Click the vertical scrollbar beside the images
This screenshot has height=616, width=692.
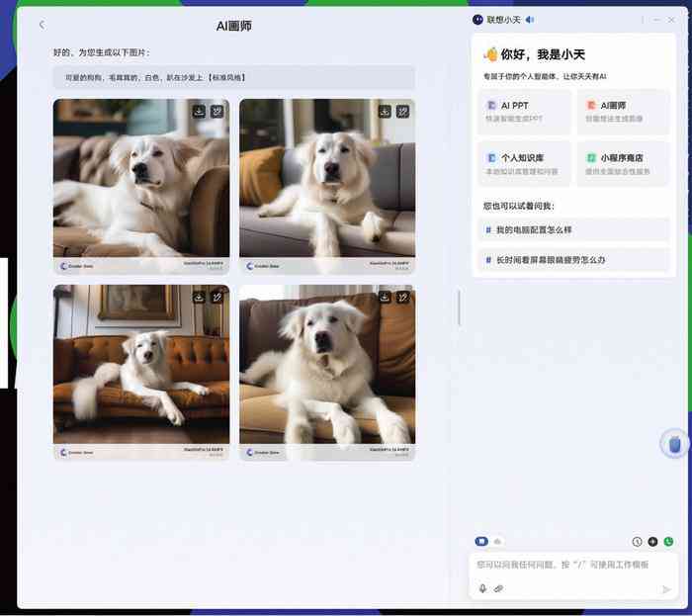click(460, 308)
